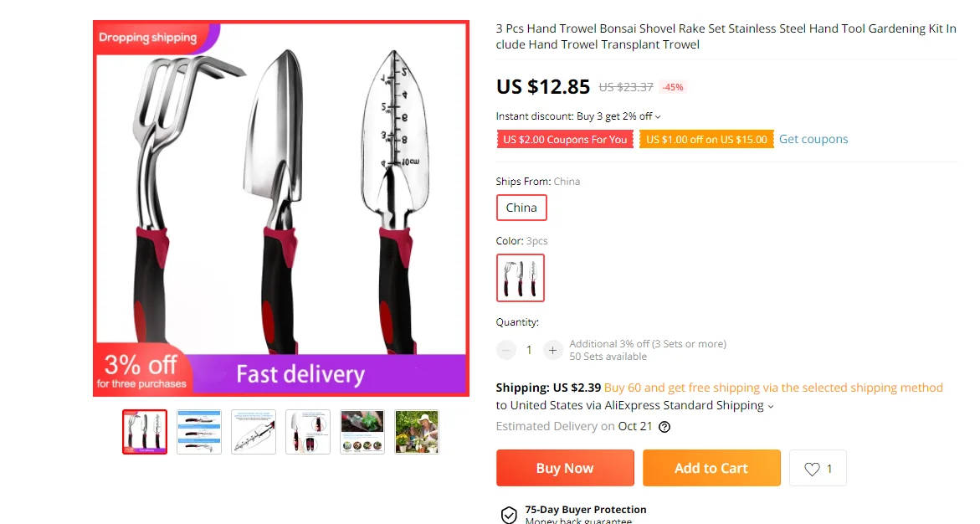Click the US $2.00 Coupons For You tag
This screenshot has width=980, height=524.
(565, 140)
